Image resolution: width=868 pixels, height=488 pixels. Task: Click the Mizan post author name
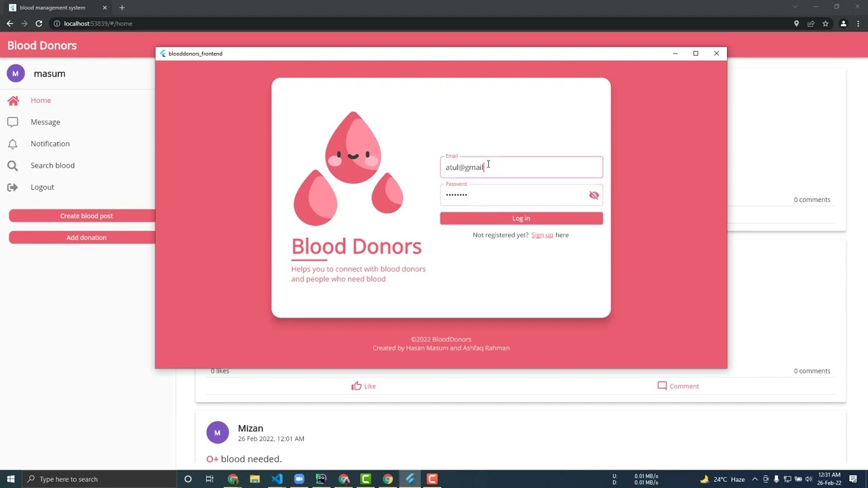click(250, 428)
